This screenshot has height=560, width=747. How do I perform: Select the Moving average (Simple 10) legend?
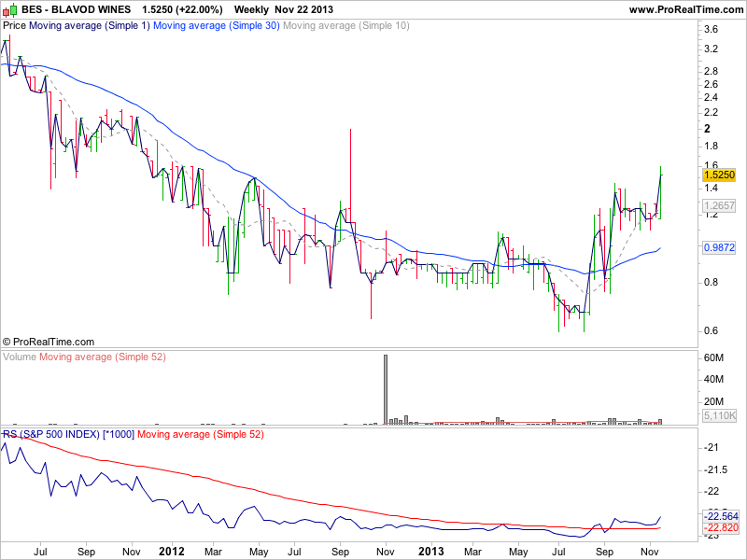coord(346,26)
